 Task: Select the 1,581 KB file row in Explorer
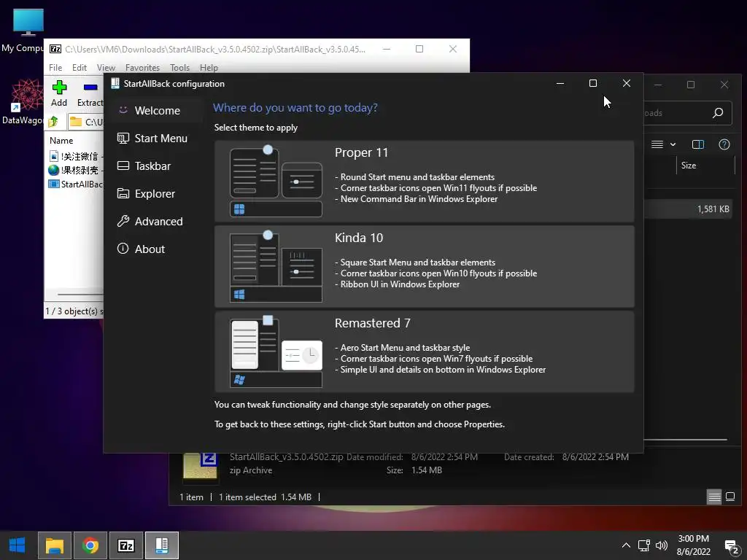689,209
